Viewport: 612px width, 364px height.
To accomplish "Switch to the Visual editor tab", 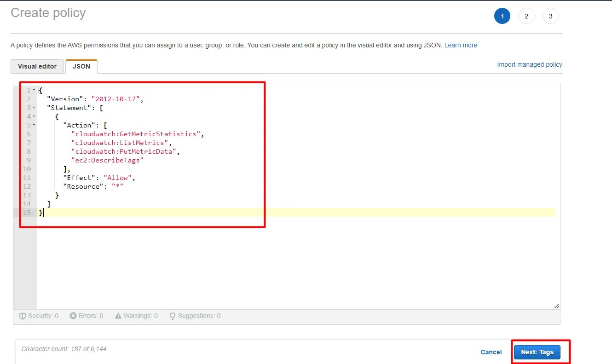I will point(37,66).
